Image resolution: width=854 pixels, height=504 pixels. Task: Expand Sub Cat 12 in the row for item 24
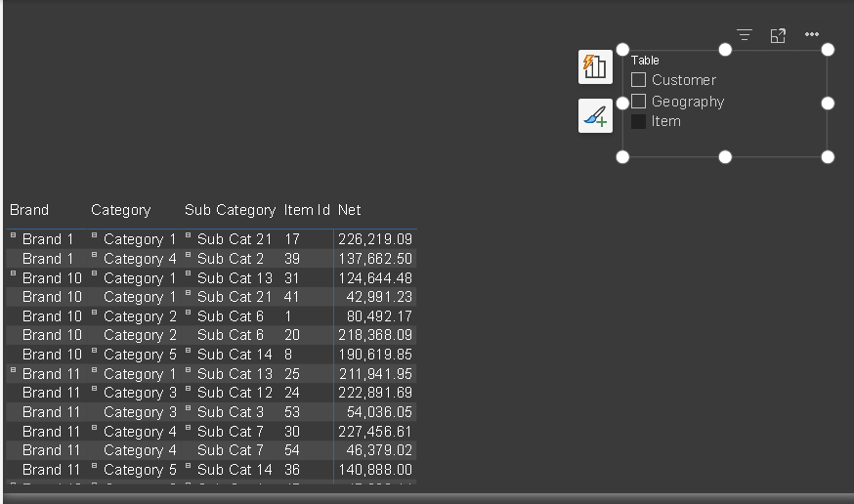(188, 389)
